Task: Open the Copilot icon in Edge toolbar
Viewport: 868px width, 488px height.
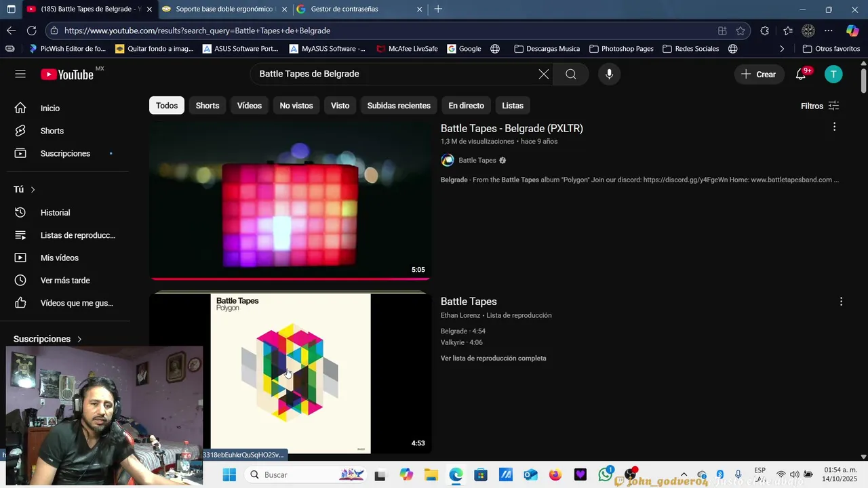Action: point(852,30)
